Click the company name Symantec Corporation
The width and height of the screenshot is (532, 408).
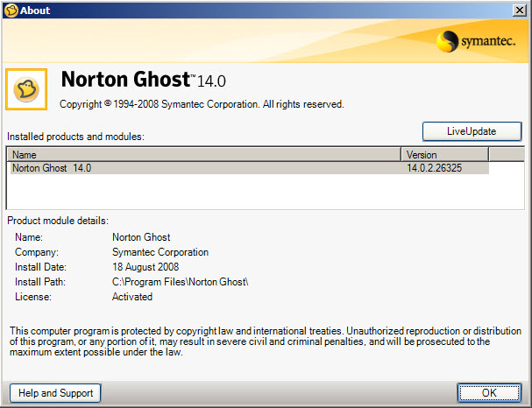[x=160, y=252]
